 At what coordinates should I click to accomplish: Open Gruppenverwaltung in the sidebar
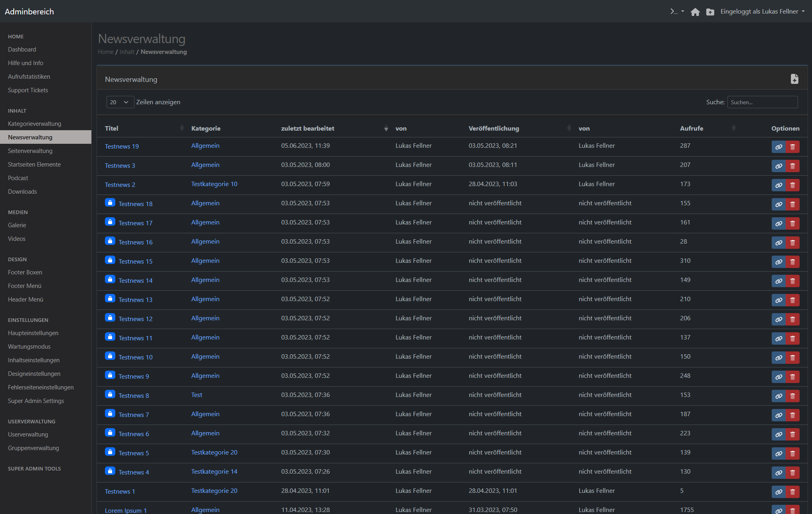34,448
